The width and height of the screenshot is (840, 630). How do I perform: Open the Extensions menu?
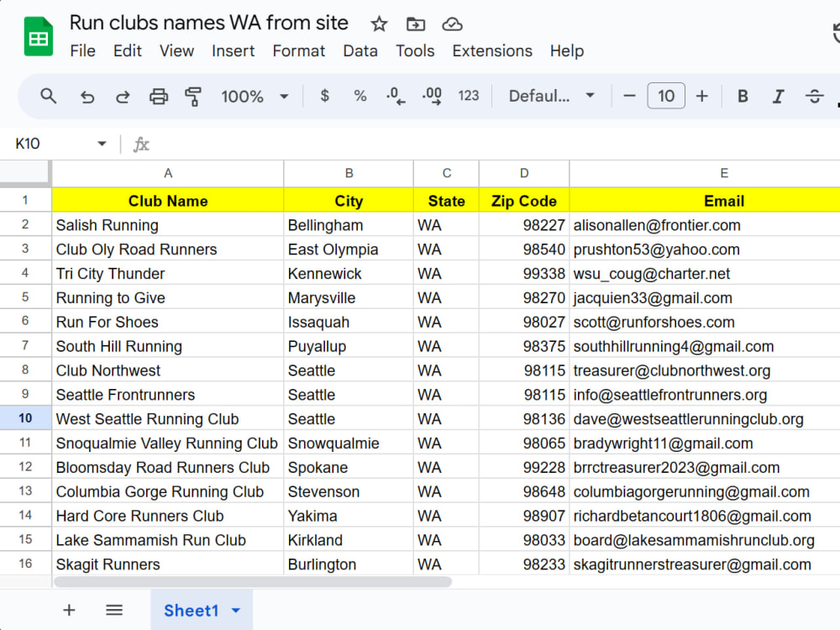492,51
